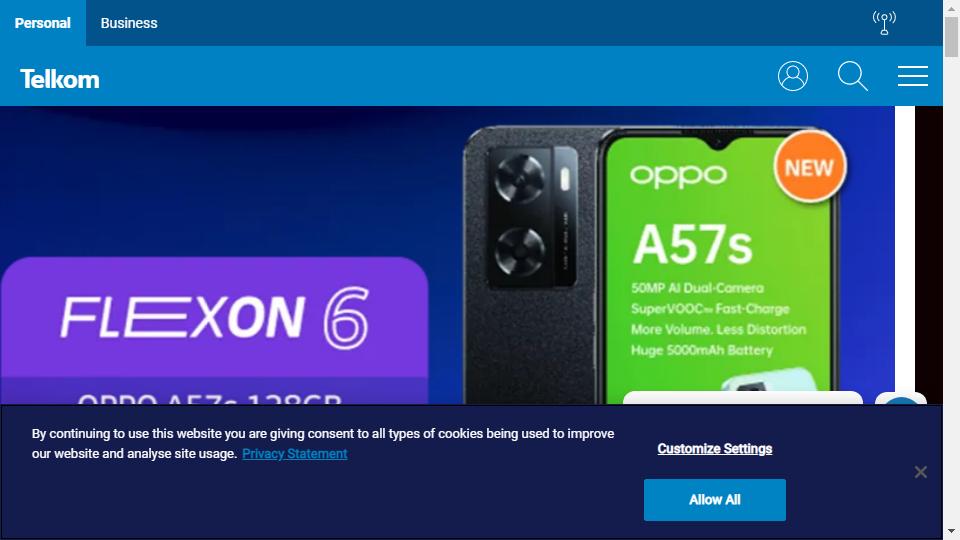960x540 pixels.
Task: Click the dark next-slide strip beside banner
Action: [x=929, y=255]
